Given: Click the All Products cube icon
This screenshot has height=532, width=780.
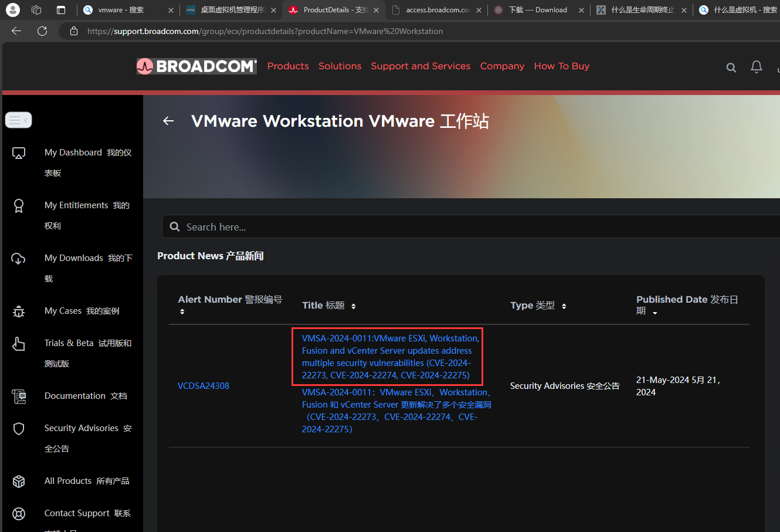Looking at the screenshot, I should (19, 482).
